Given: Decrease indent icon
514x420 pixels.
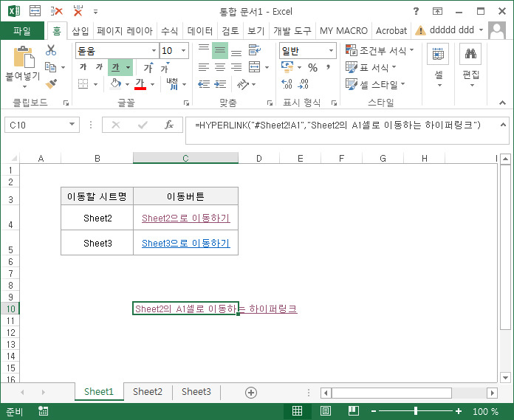Looking at the screenshot, I should click(204, 84).
